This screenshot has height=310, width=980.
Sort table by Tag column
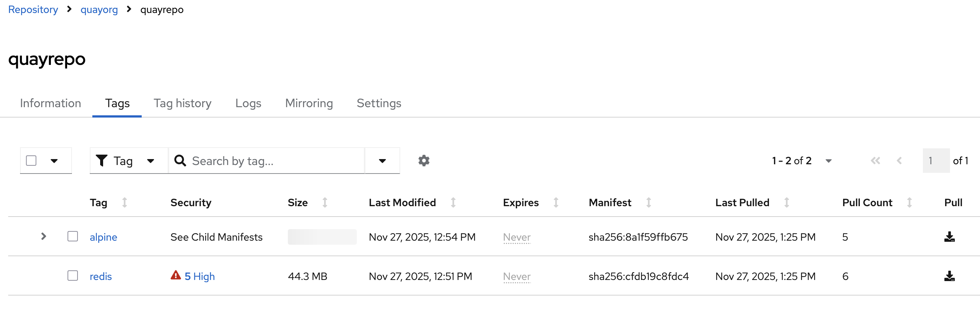(124, 202)
